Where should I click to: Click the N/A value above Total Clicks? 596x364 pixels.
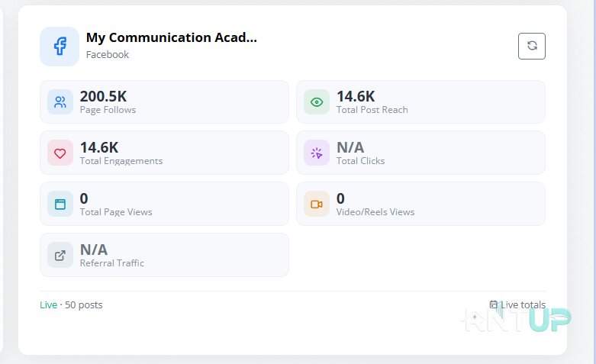[350, 147]
